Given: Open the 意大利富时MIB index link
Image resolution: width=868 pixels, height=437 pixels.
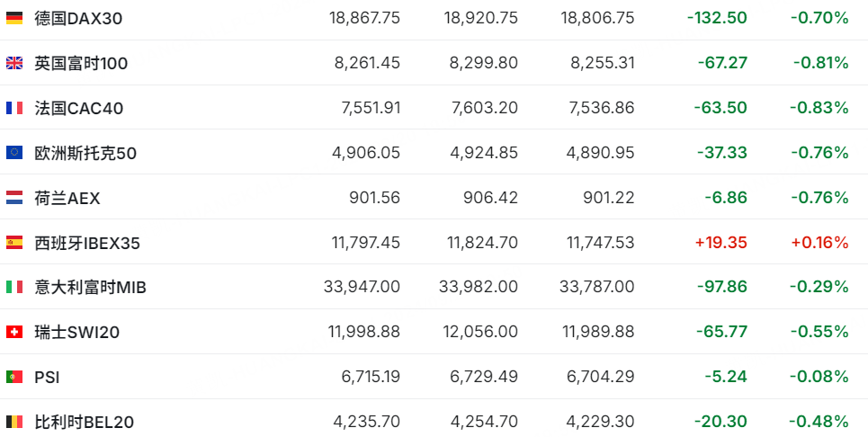Looking at the screenshot, I should pyautogui.click(x=90, y=288).
